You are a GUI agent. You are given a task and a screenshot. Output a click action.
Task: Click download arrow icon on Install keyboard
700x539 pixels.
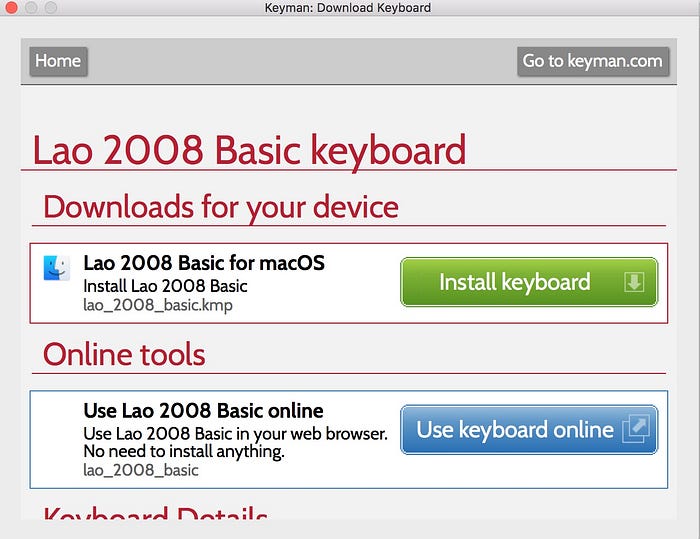(x=634, y=282)
